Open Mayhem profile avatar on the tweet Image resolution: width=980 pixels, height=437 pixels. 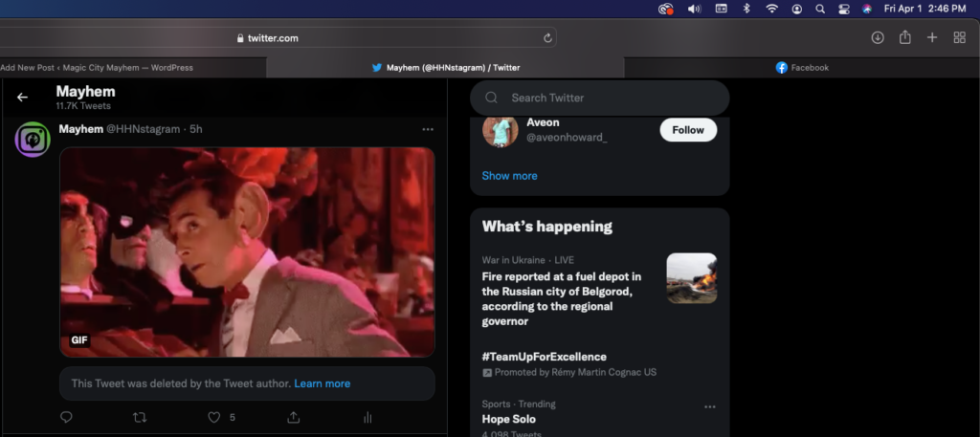[x=33, y=140]
